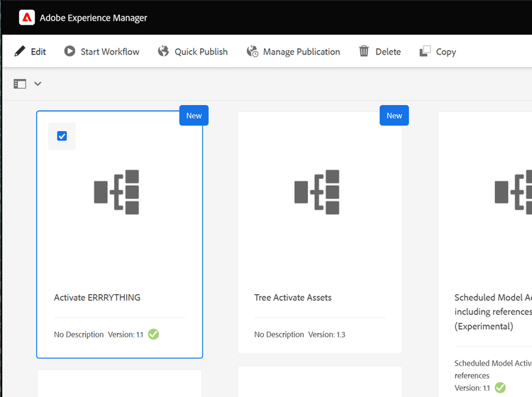
Task: Click the Manage Publication globe-clock icon
Action: (x=253, y=52)
